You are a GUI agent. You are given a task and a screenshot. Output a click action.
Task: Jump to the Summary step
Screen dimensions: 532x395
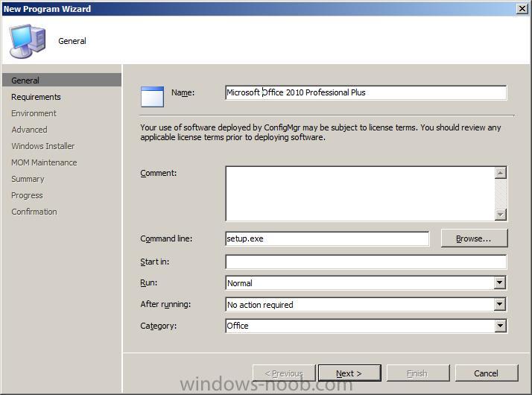tap(28, 179)
